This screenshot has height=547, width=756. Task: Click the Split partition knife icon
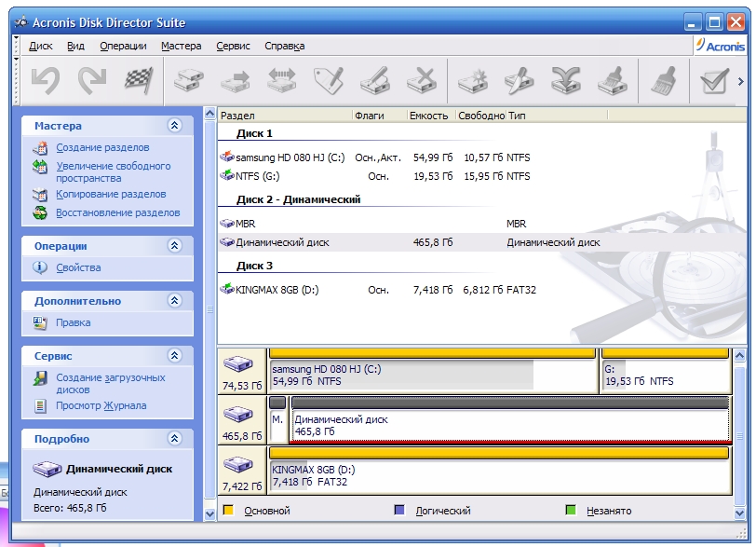[x=519, y=80]
